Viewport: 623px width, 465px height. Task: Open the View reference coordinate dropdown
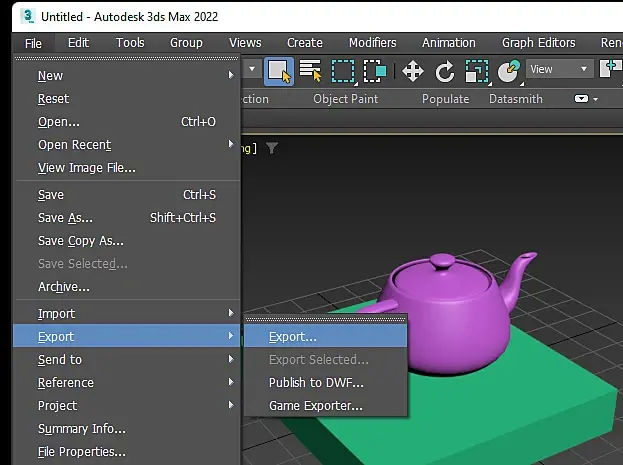[x=559, y=69]
